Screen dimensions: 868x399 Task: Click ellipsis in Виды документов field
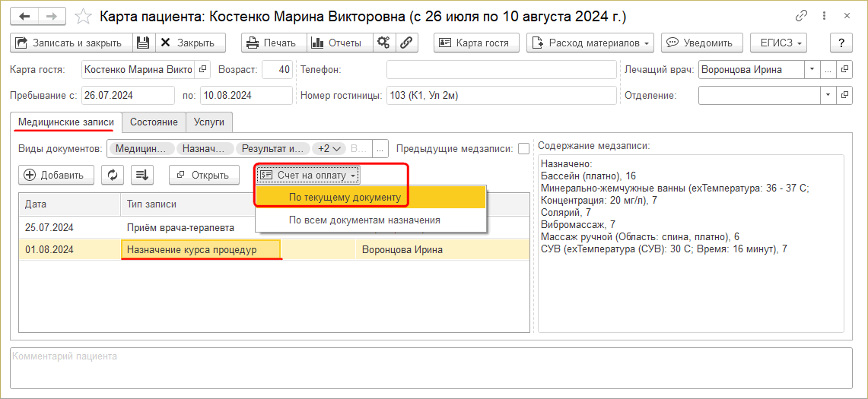point(380,148)
